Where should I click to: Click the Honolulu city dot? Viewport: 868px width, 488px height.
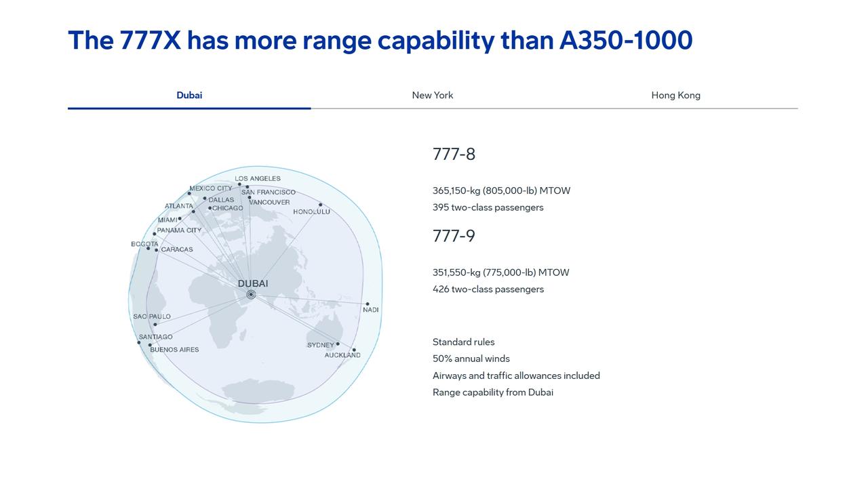coord(320,205)
